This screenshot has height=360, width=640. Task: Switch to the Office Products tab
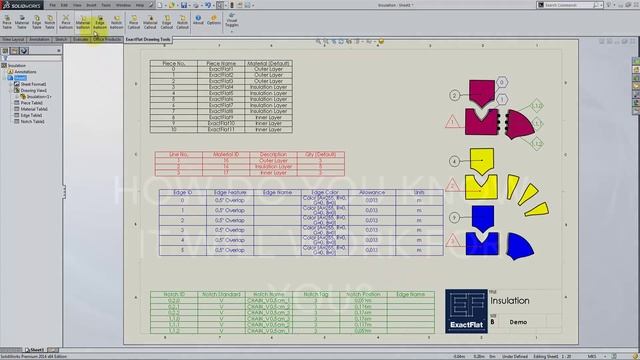pos(107,39)
